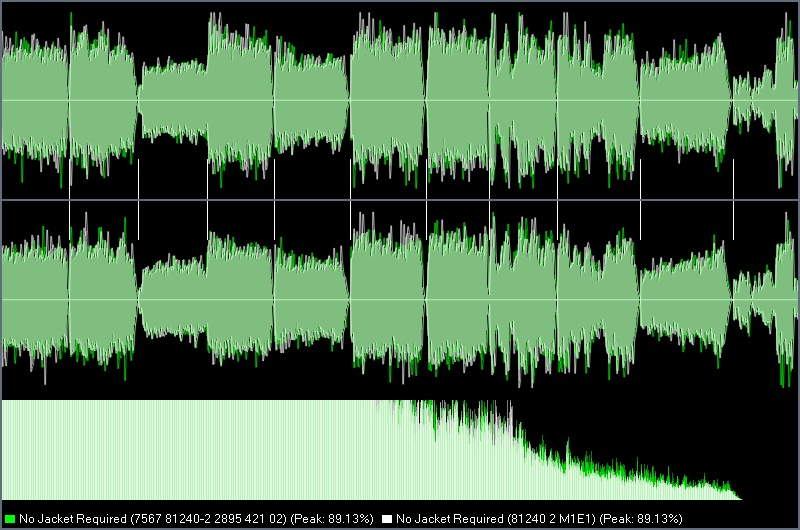
Task: Click the eighth white track boundary marker
Action: 558,199
